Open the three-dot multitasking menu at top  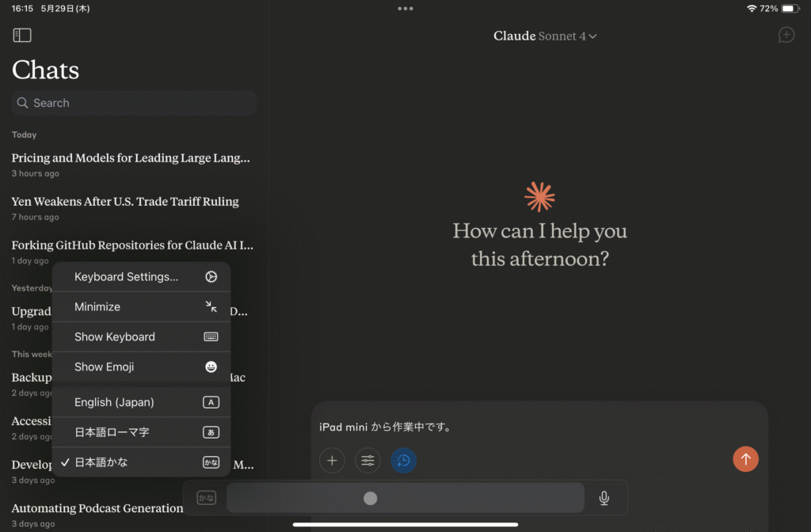click(405, 8)
